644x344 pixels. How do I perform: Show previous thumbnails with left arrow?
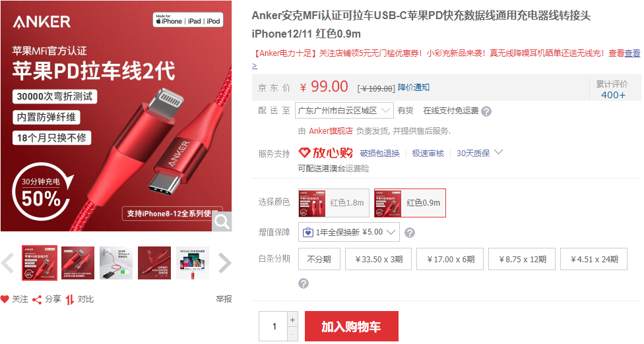tap(8, 263)
